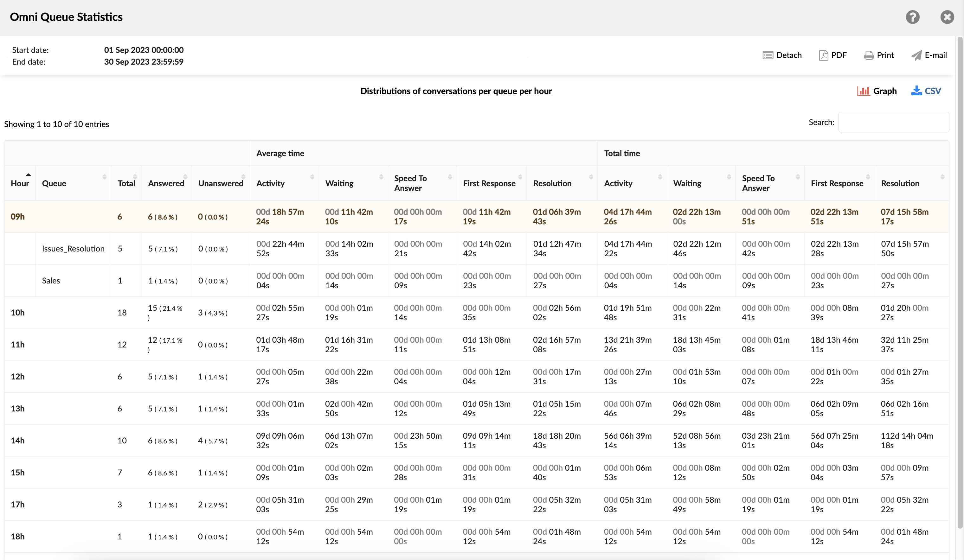Click total waiting 18d 13h 45m 03s
The image size is (964, 560).
pos(701,345)
